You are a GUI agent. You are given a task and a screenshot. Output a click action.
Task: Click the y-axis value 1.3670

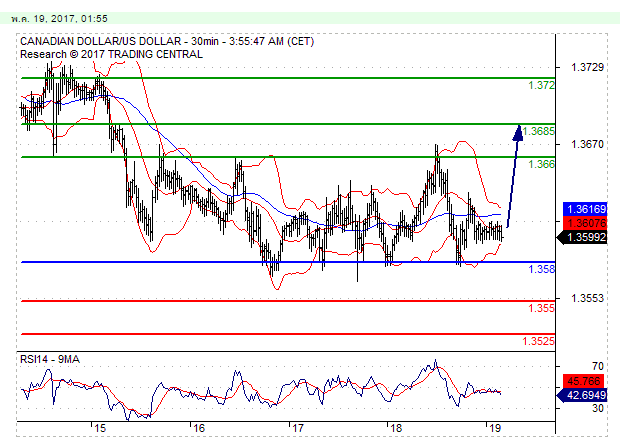588,144
